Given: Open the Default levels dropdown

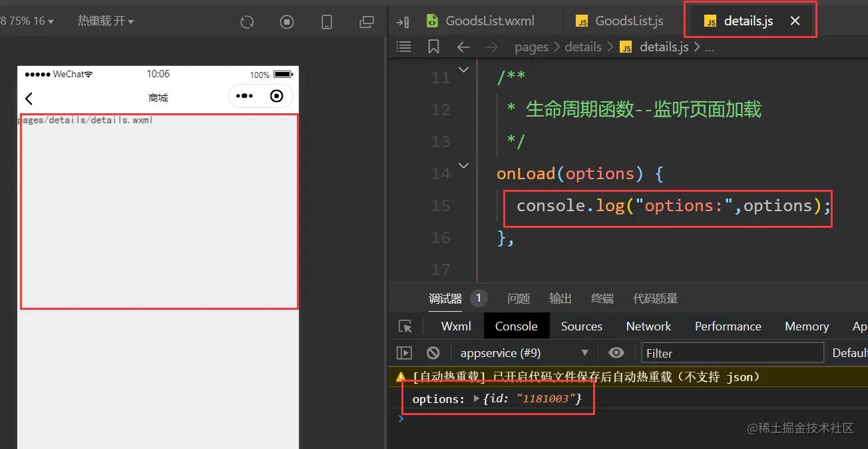Looking at the screenshot, I should coord(849,353).
